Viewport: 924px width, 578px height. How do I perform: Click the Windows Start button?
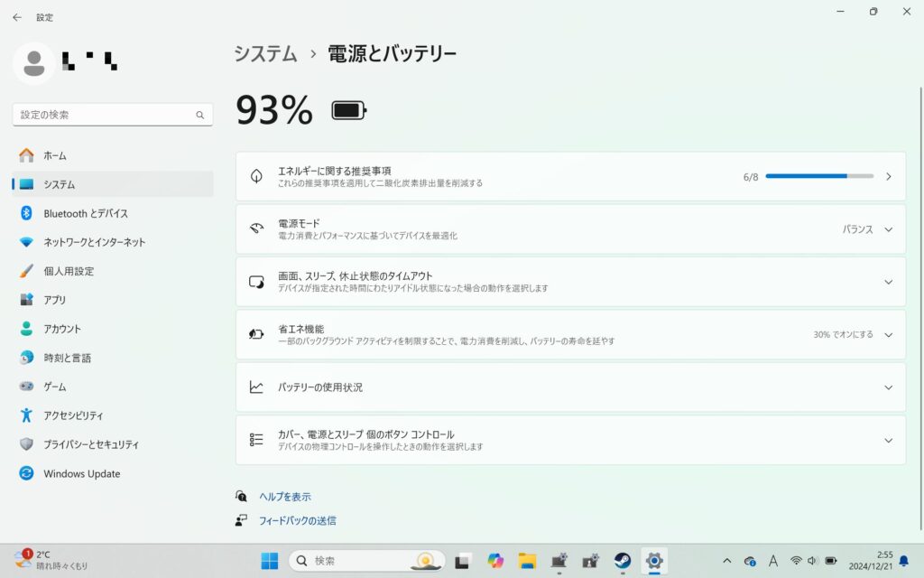pyautogui.click(x=270, y=561)
